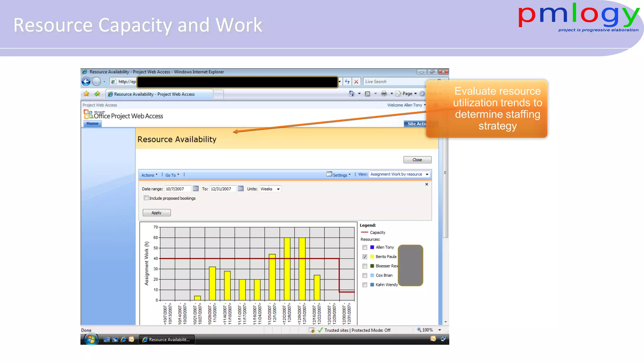Click the Date range start field 10/7/2007
Image resolution: width=644 pixels, height=362 pixels.
click(x=178, y=189)
